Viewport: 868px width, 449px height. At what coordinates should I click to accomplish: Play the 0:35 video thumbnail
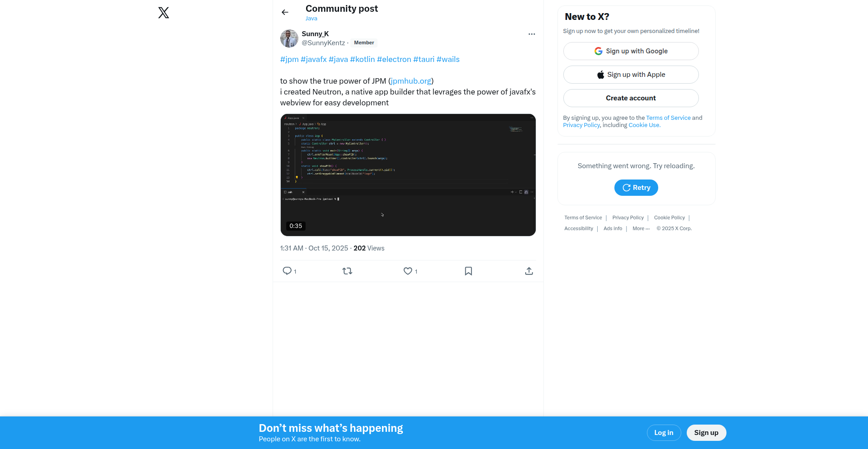408,175
